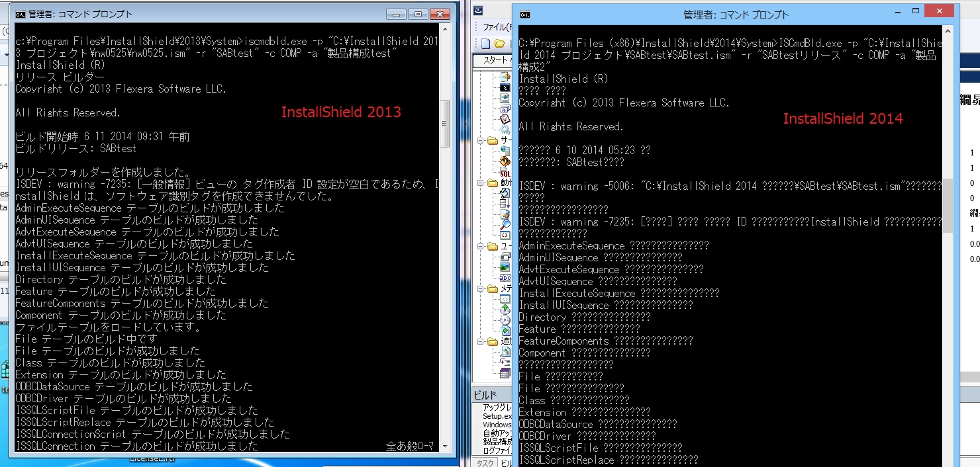
Task: Open the ファイル menu in InstallShield
Action: (496, 26)
